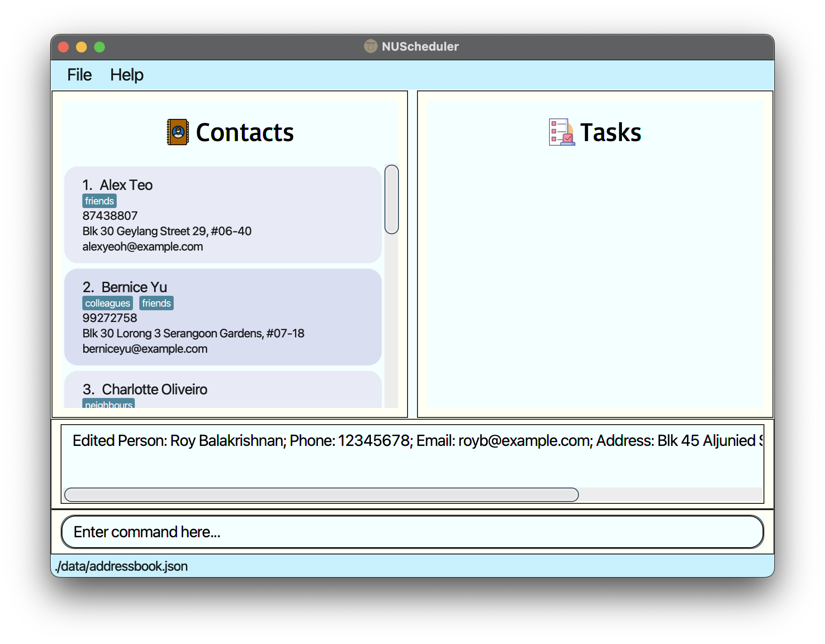Open the File menu
The image size is (825, 644).
[x=79, y=75]
